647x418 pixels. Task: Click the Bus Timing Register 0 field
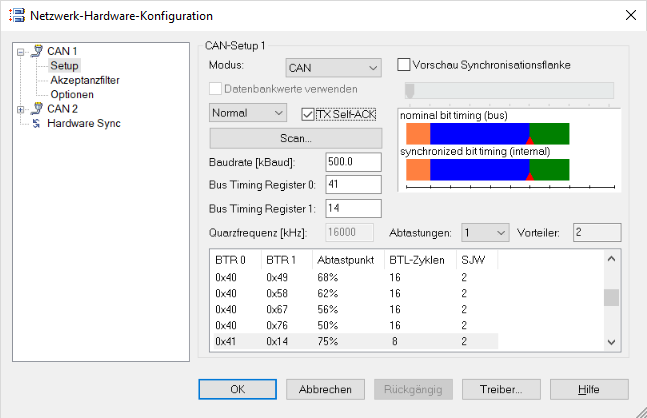coord(353,184)
